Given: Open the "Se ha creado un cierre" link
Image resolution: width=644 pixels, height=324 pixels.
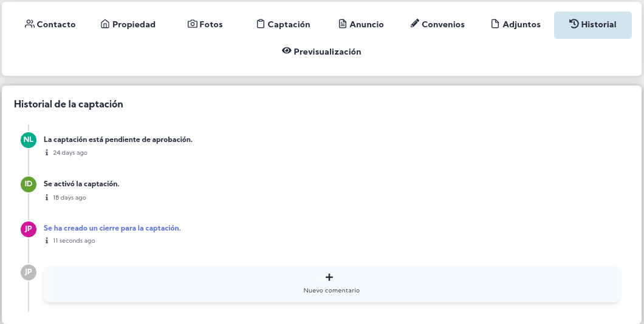Looking at the screenshot, I should (112, 228).
